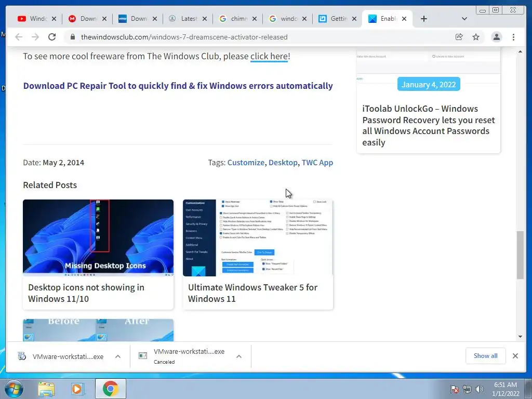Share this page icon in address bar

coord(459,37)
